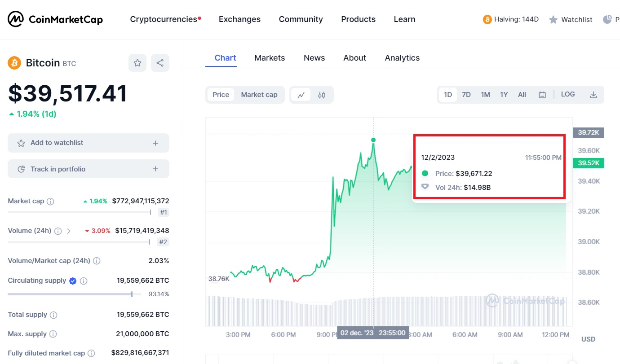Select the 7D time range
This screenshot has width=620, height=364.
[466, 95]
